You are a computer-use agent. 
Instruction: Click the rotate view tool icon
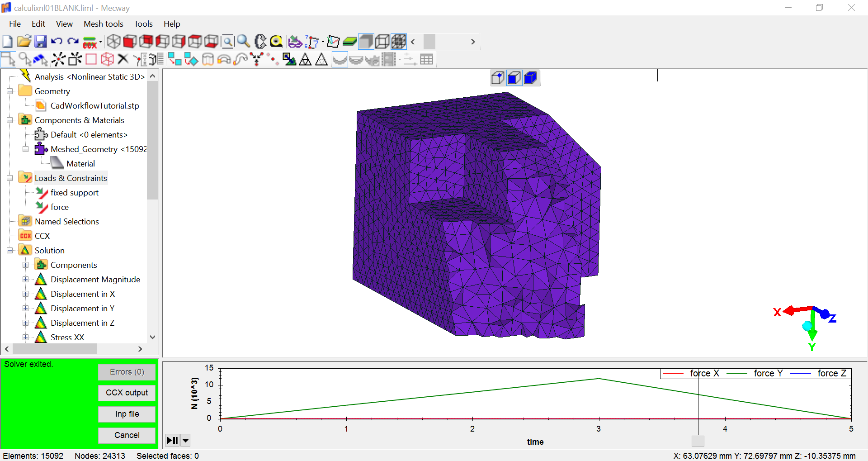260,42
